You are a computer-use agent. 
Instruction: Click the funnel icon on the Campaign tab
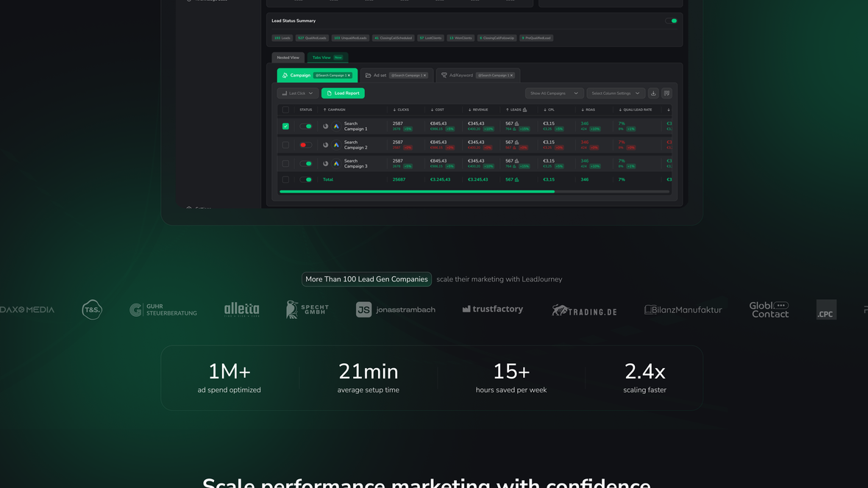tap(285, 76)
